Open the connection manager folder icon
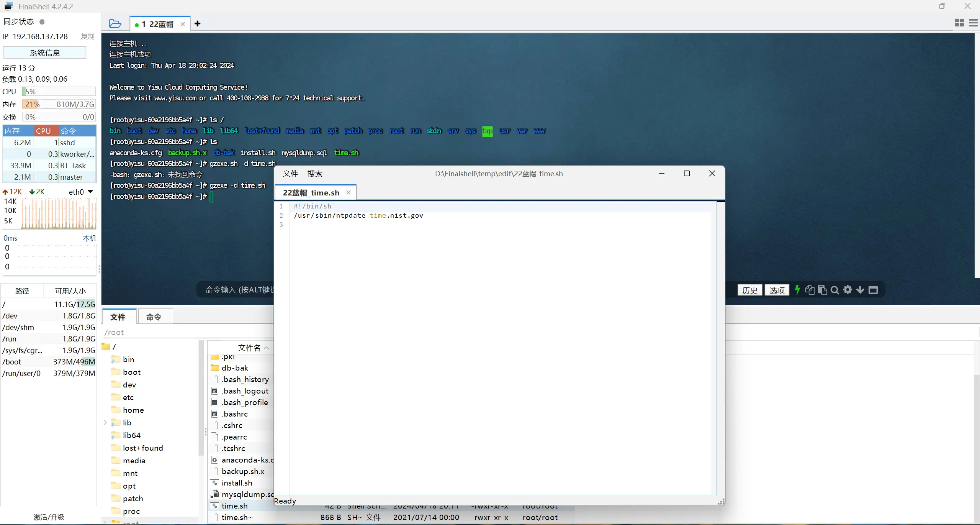The image size is (980, 525). coord(115,24)
